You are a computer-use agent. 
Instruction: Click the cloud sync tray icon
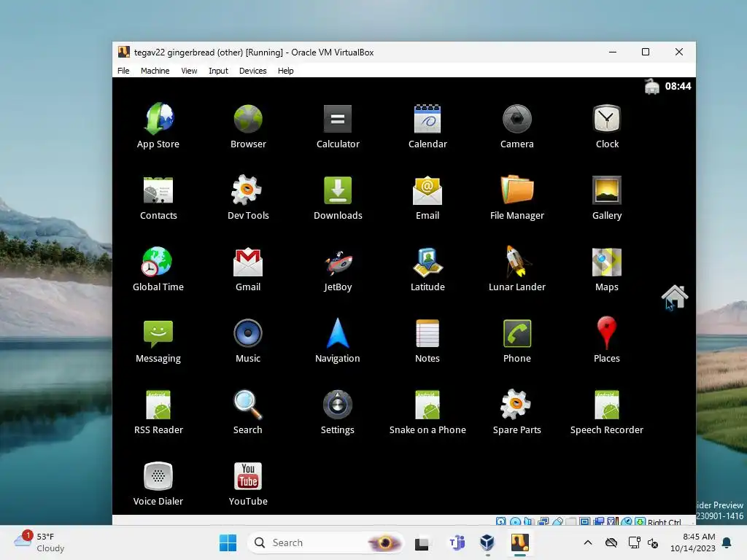pos(611,542)
